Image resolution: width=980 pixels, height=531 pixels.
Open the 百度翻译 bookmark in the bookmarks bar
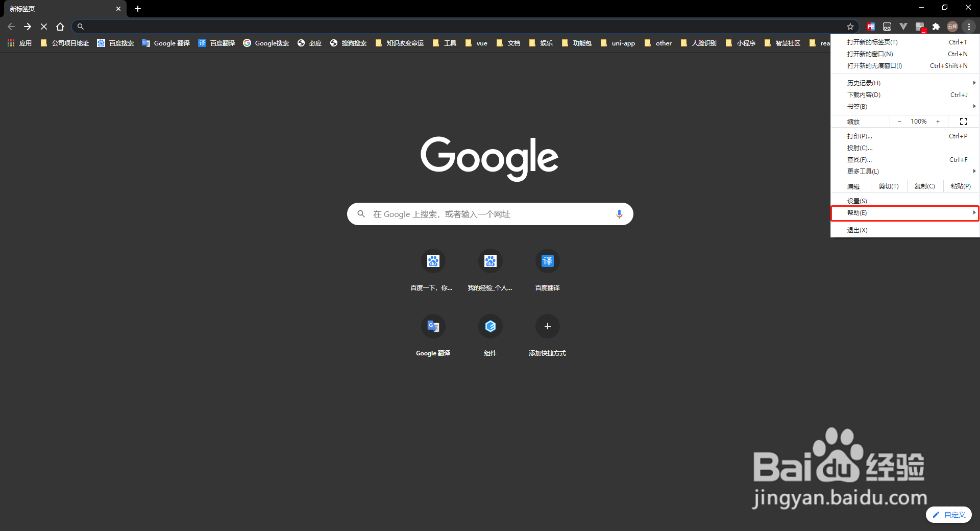pyautogui.click(x=216, y=43)
